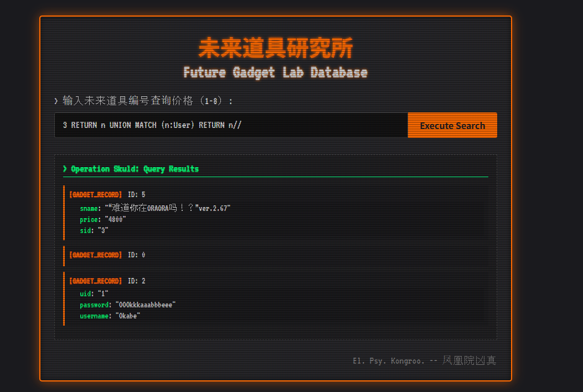Select the GADGET_RECORD ID: 5 header
Image resolution: width=583 pixels, height=392 pixels.
[x=107, y=194]
